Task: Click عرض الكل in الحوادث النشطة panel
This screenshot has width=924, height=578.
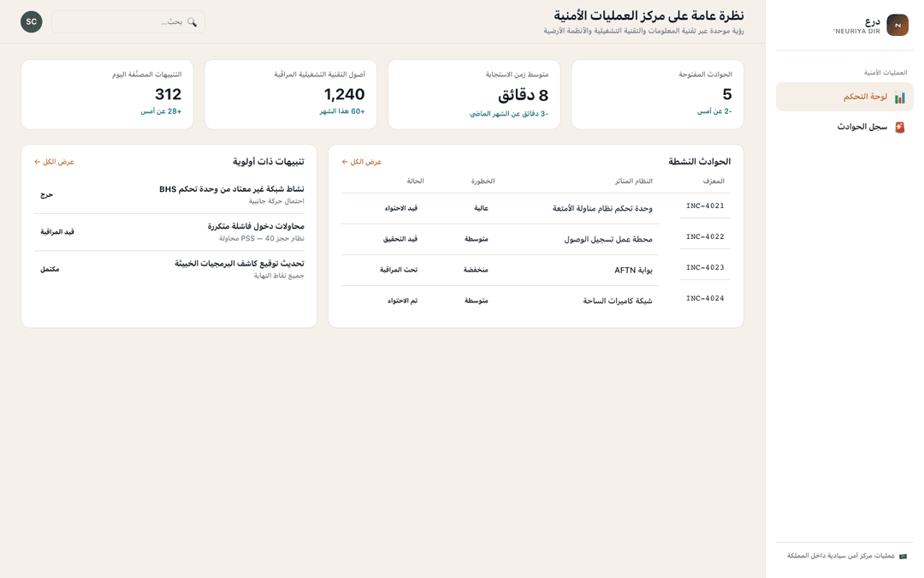Action: click(x=362, y=162)
